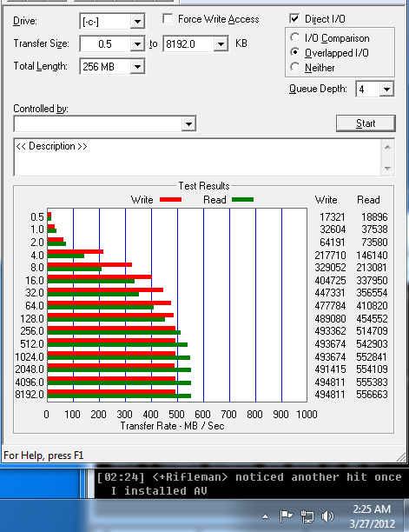This screenshot has height=532, width=409.
Task: Toggle the Direct I/O checkbox
Action: [294, 18]
